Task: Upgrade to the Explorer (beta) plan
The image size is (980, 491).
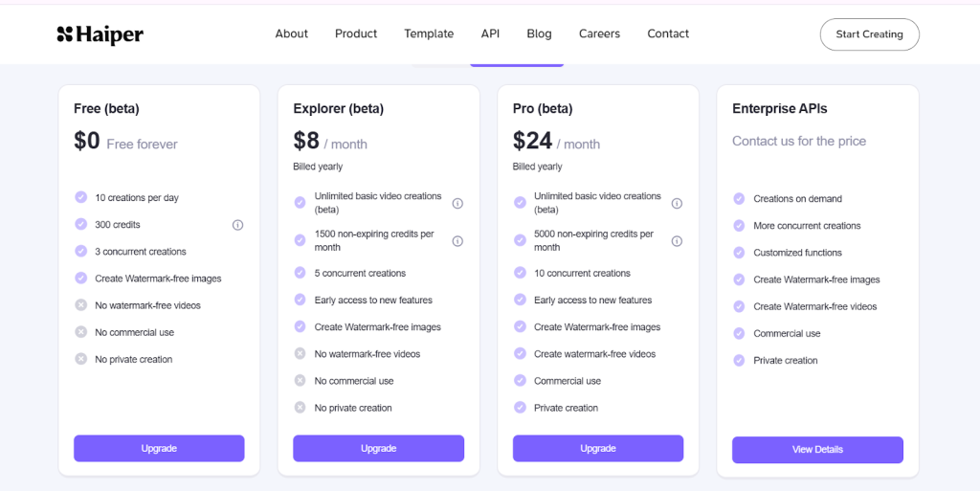Action: [378, 449]
